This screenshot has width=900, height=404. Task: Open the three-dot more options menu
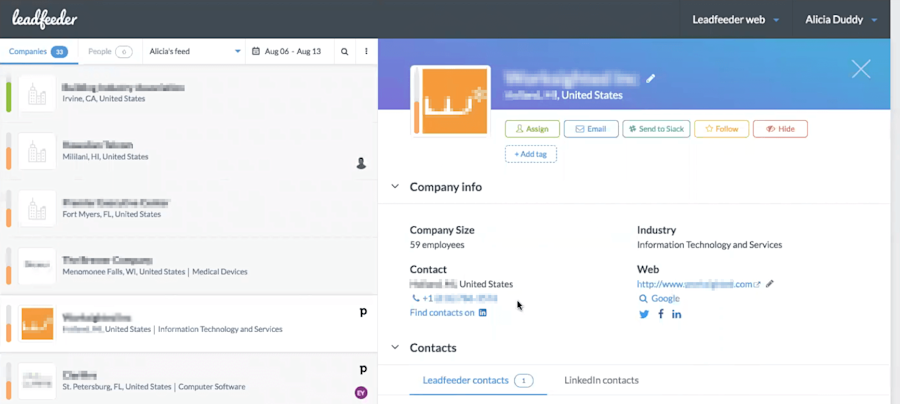[366, 52]
